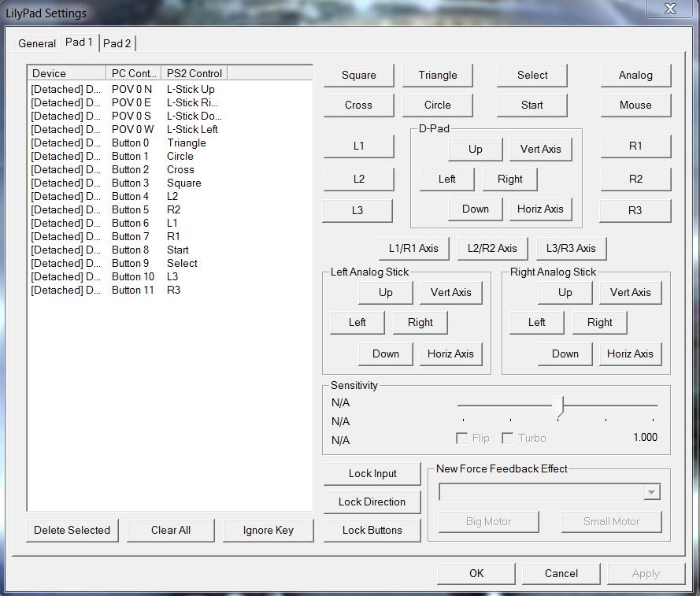Switch to the General tab

pos(36,43)
